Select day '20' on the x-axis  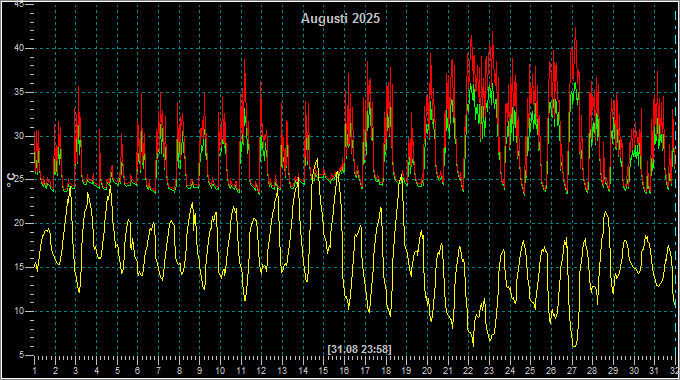(427, 371)
